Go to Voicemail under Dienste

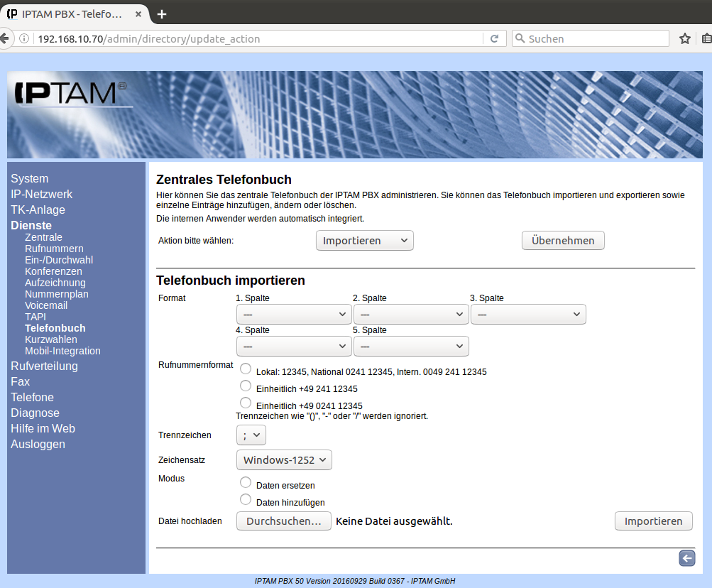(x=46, y=305)
